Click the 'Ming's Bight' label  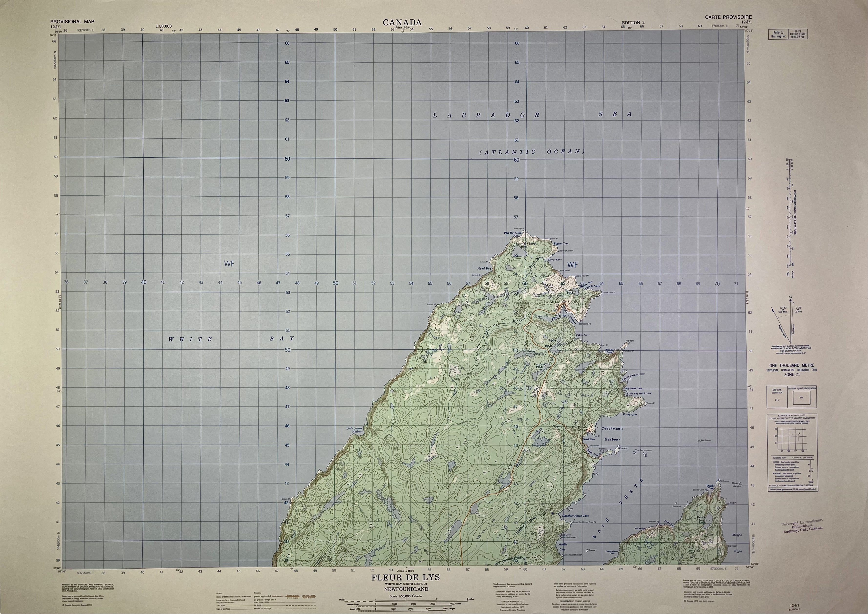[x=737, y=543]
